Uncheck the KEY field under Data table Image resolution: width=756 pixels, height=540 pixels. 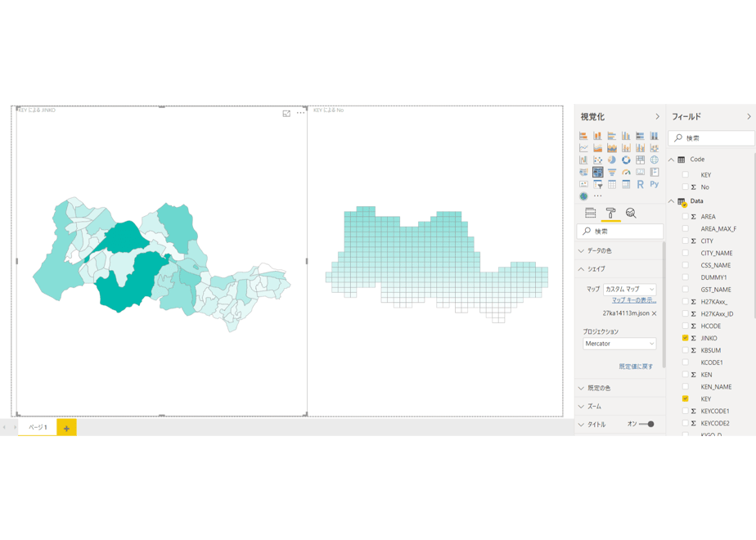[685, 398]
